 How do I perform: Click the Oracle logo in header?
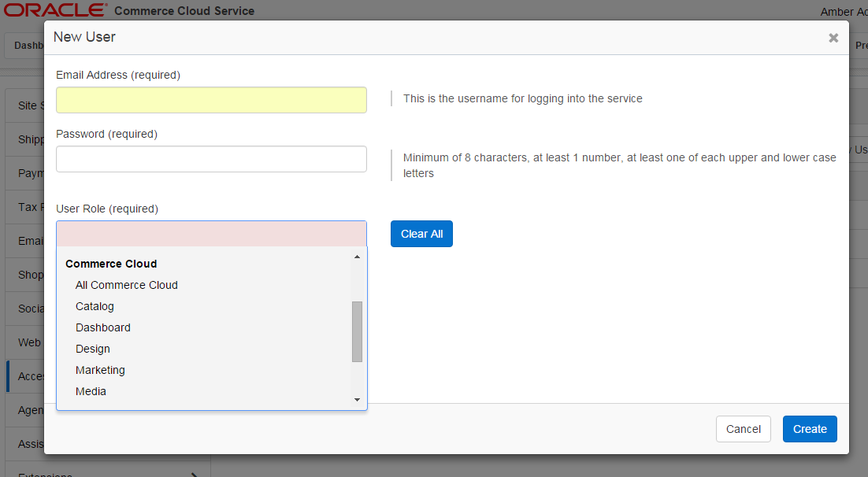click(55, 10)
